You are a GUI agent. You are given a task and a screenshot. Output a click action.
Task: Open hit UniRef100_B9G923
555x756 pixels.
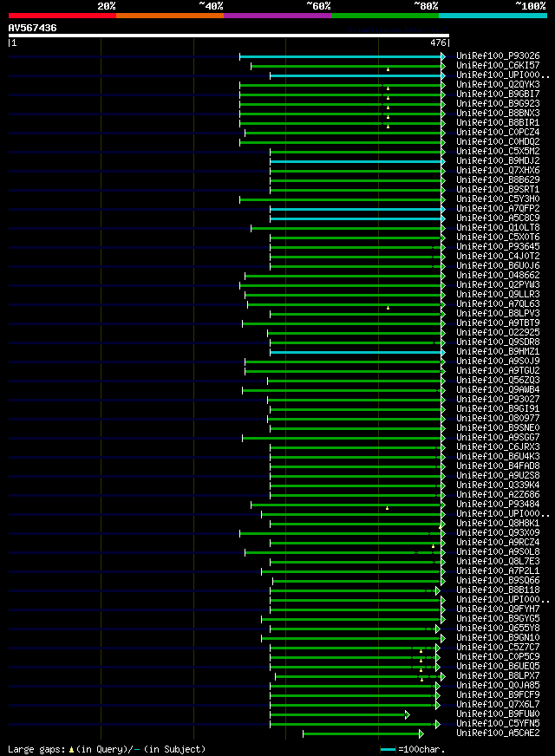(x=498, y=104)
